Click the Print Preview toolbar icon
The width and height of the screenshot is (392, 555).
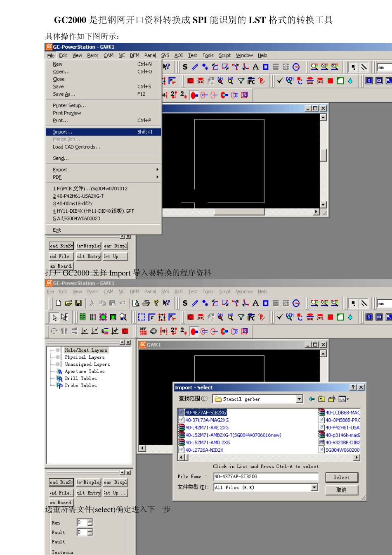136,303
